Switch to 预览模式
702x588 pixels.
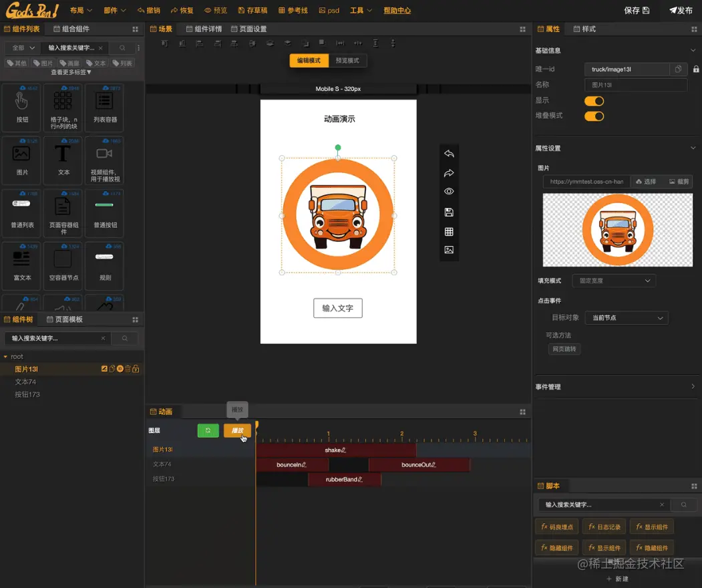(347, 60)
